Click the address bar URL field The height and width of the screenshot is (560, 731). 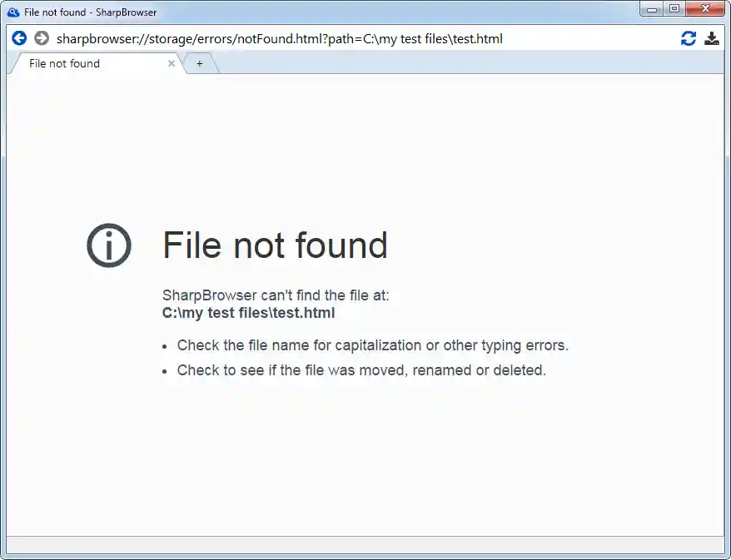pyautogui.click(x=364, y=38)
